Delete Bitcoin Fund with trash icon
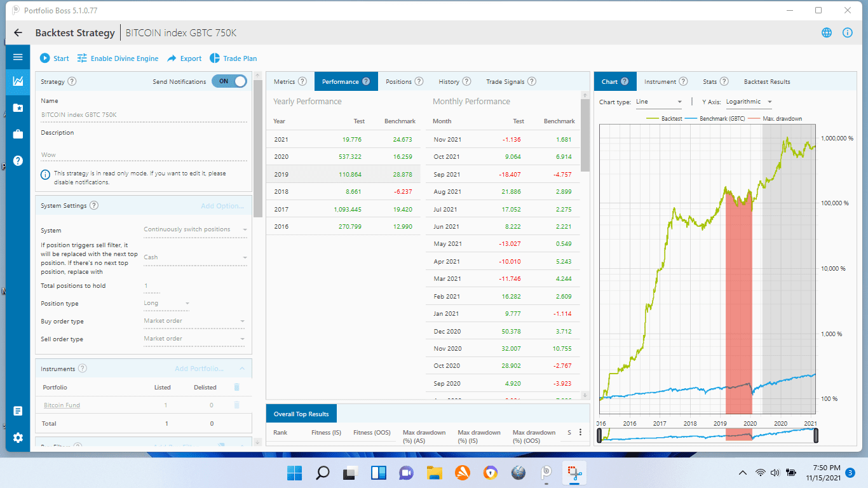The height and width of the screenshot is (488, 868). [237, 405]
